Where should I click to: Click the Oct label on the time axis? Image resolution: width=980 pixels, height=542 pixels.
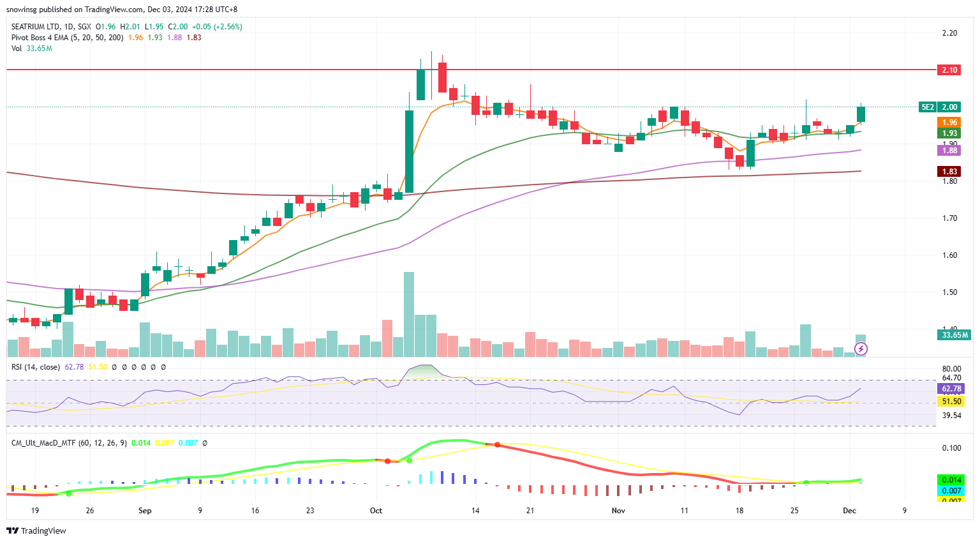[376, 510]
